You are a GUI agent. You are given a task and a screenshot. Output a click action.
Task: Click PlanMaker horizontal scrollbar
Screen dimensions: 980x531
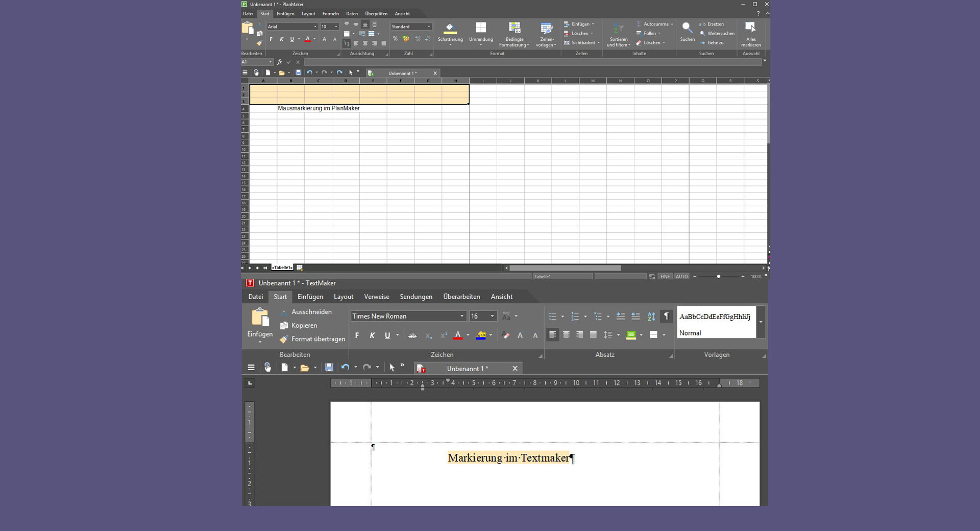[x=565, y=268]
